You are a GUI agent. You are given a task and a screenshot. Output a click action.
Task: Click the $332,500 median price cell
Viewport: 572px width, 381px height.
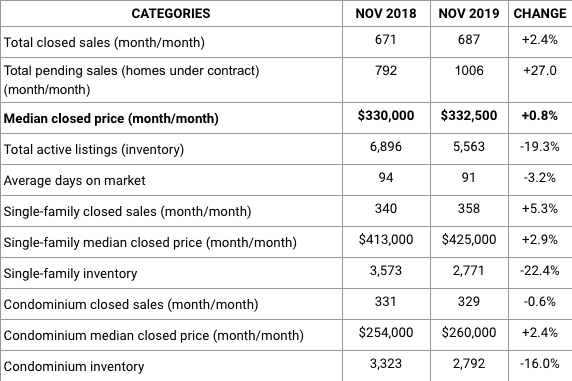[469, 115]
